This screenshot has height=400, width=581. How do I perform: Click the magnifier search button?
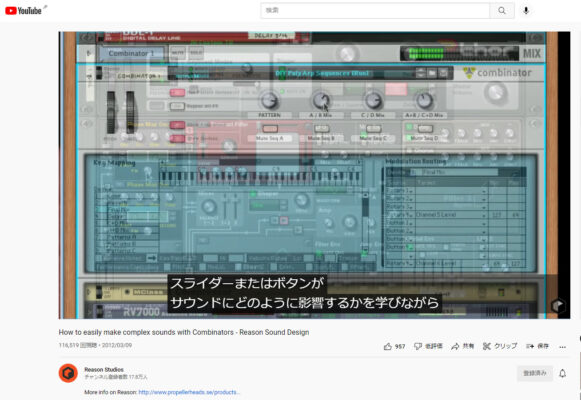point(502,10)
